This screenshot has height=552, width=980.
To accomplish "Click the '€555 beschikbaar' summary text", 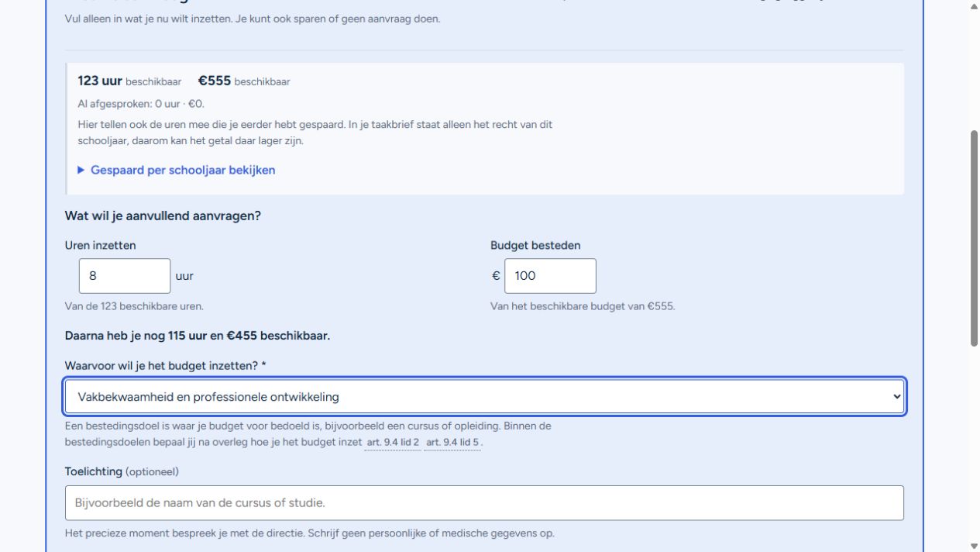I will 244,81.
